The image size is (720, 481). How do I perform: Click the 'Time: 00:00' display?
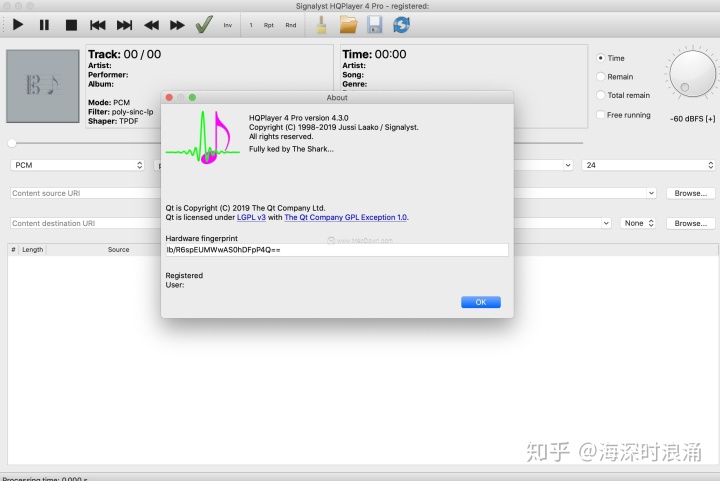[374, 54]
